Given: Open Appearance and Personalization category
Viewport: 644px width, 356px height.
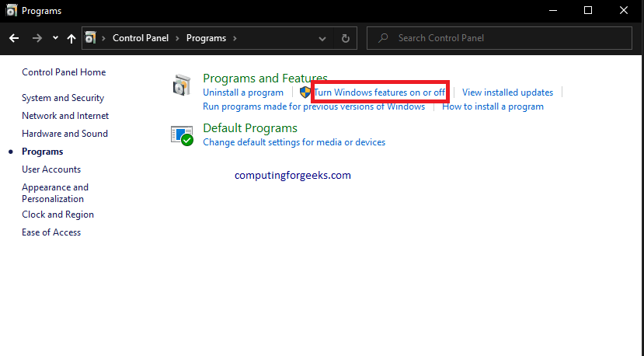Looking at the screenshot, I should [x=55, y=193].
